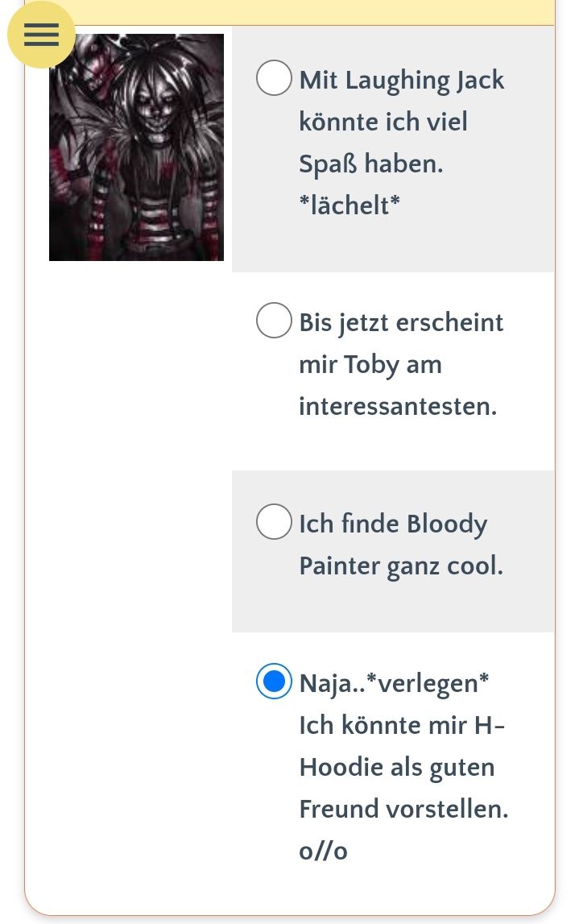The width and height of the screenshot is (579, 924).
Task: Click the text 'Naja..*verlegen*'
Action: point(394,684)
